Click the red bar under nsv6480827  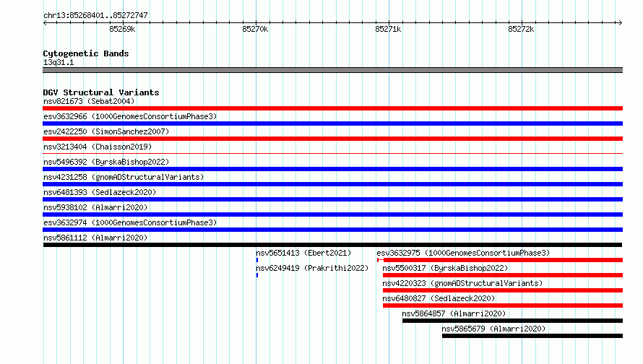503,305
